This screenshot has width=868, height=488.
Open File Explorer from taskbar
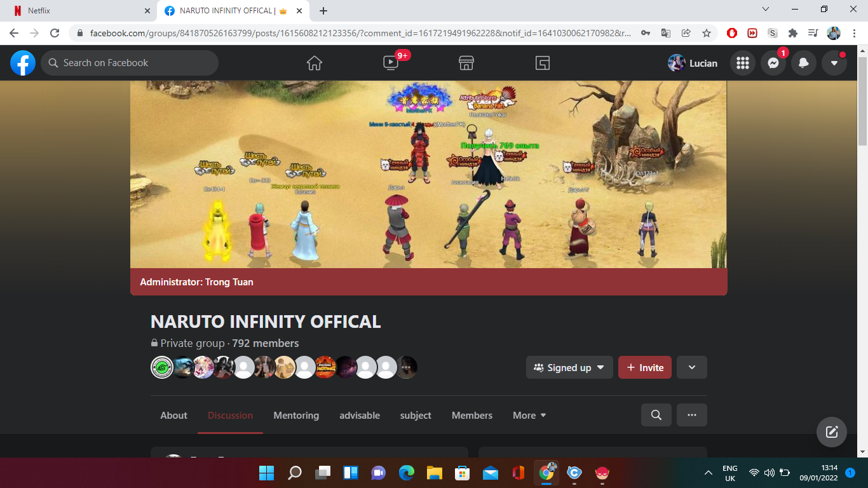pyautogui.click(x=435, y=473)
